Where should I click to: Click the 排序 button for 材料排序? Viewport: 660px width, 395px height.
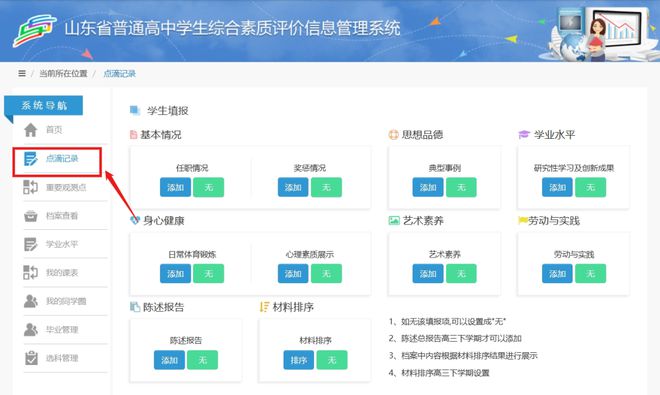298,360
